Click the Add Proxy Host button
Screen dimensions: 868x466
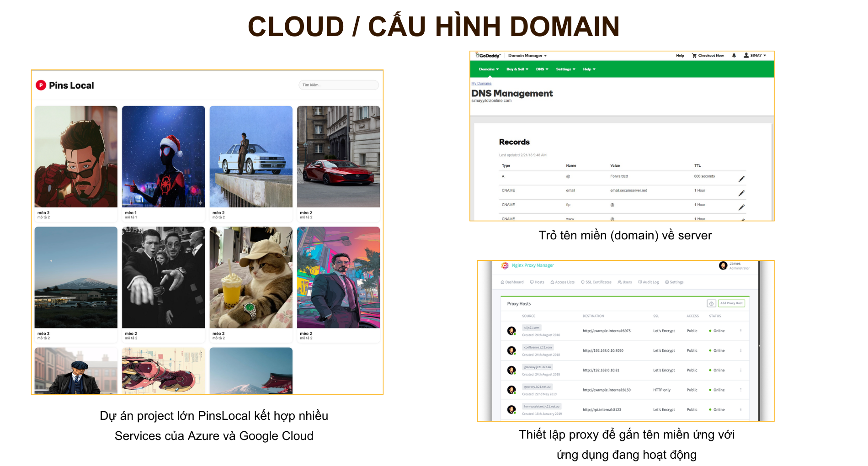point(731,303)
